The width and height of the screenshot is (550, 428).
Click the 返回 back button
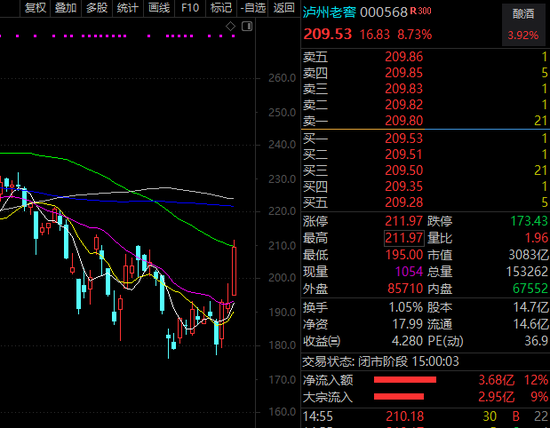tap(284, 8)
